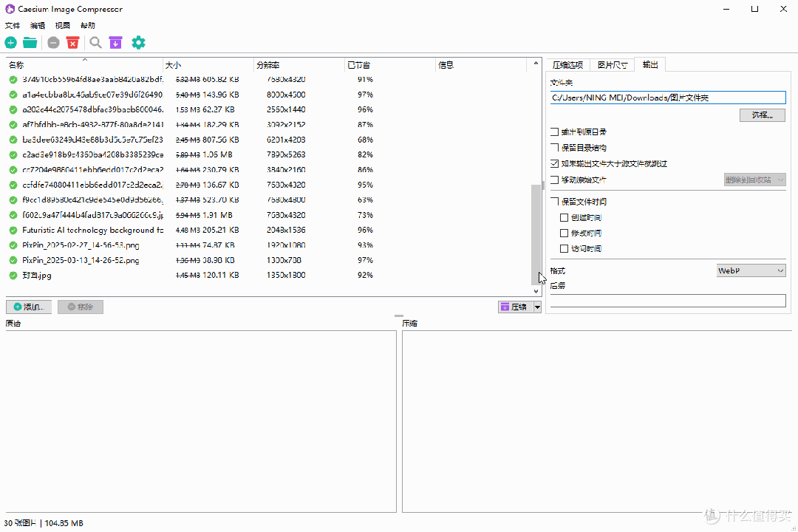
Task: Click status icon of Futuristic AI technology row
Action: click(x=13, y=230)
